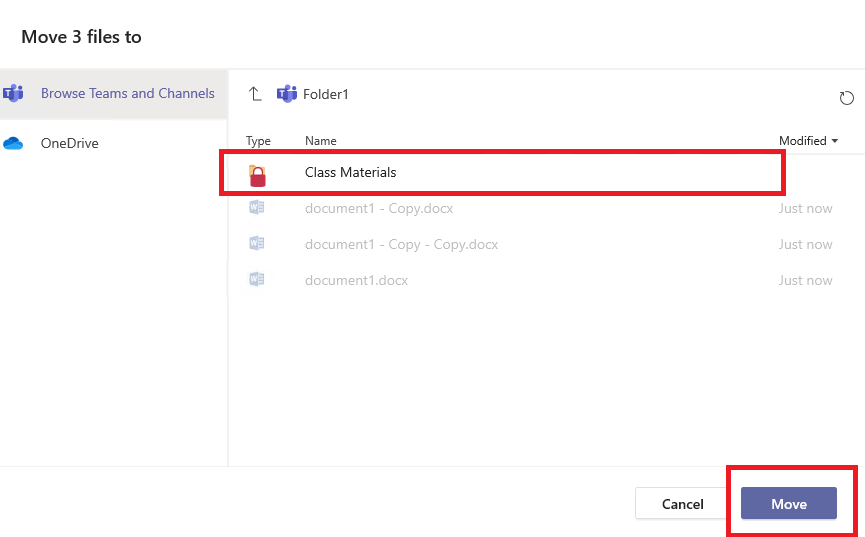Switch to OneDrive location
865x537 pixels.
[70, 143]
